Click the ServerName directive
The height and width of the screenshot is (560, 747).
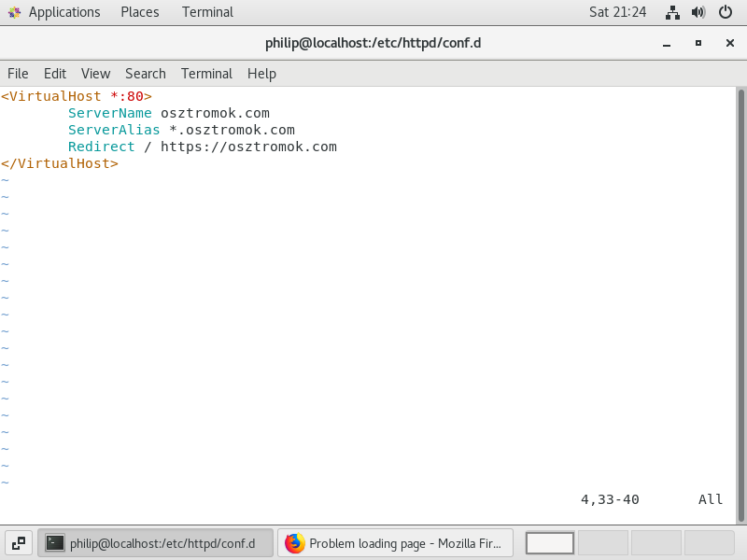click(x=109, y=113)
